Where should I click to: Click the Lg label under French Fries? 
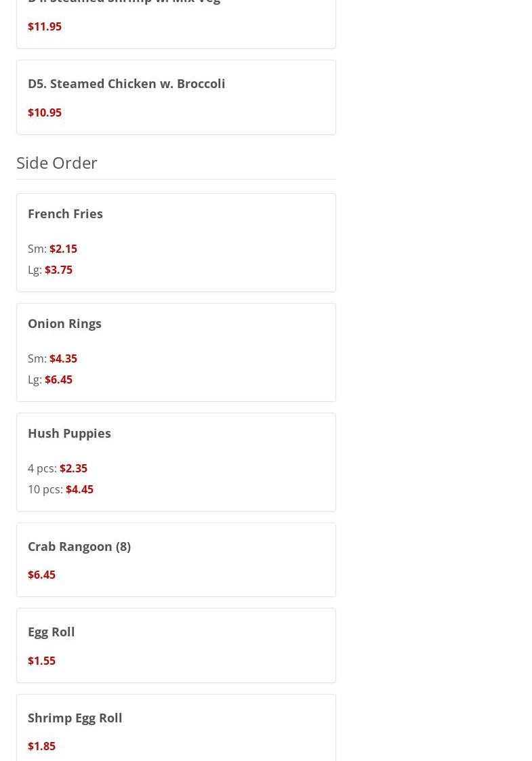(x=34, y=270)
